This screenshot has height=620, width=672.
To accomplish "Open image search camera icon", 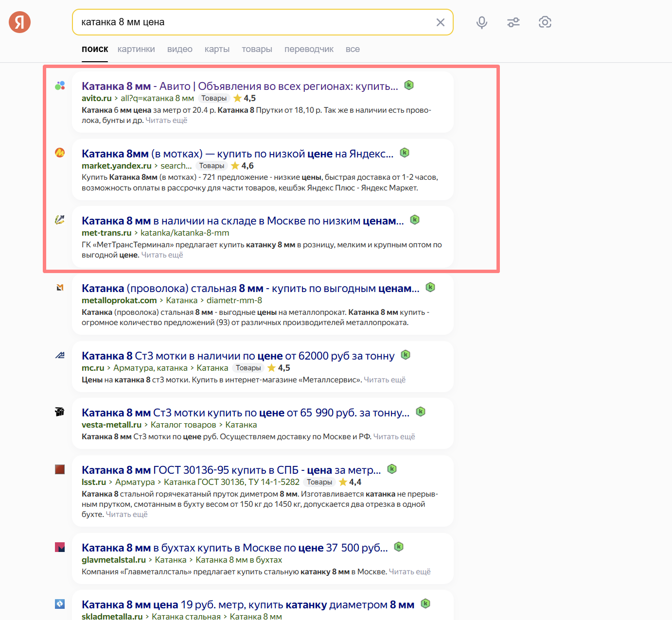I will 545,22.
